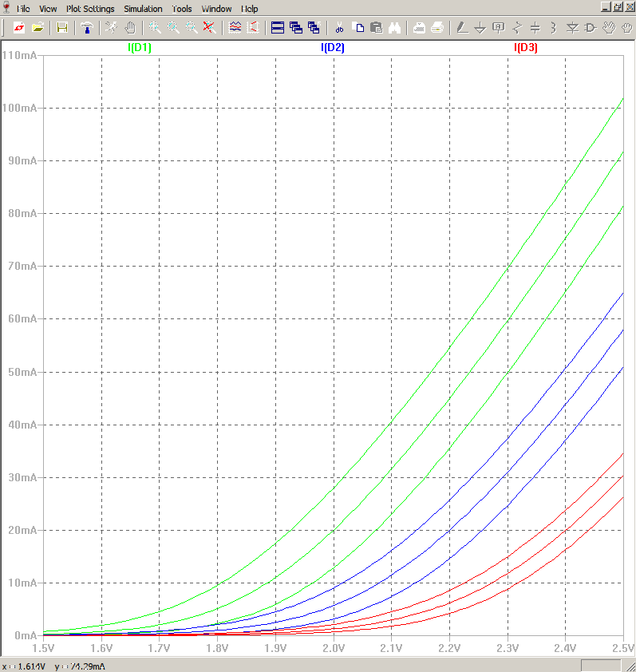Paste with the clipboard icon

coord(376,28)
